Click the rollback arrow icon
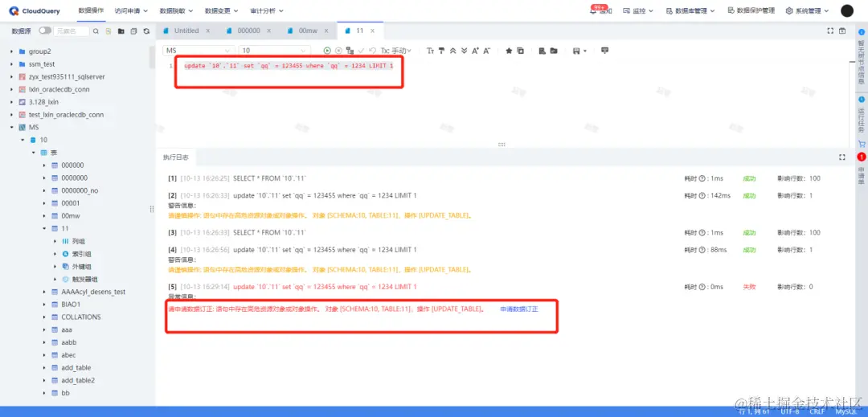 (x=373, y=51)
